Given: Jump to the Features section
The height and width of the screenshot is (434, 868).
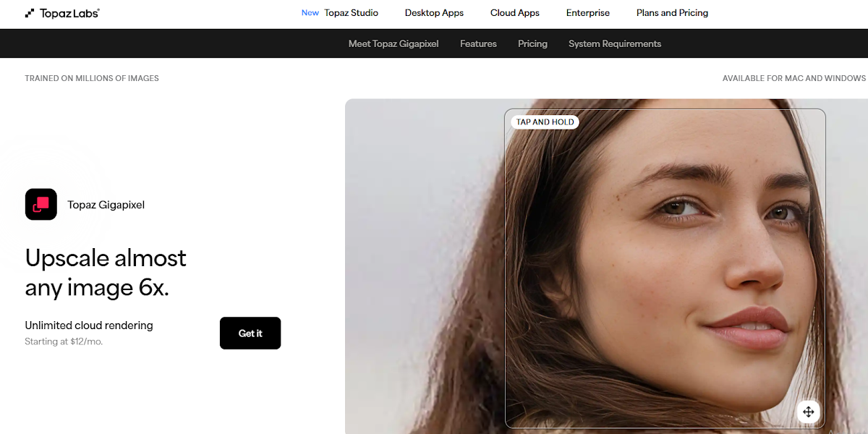Looking at the screenshot, I should pos(478,43).
